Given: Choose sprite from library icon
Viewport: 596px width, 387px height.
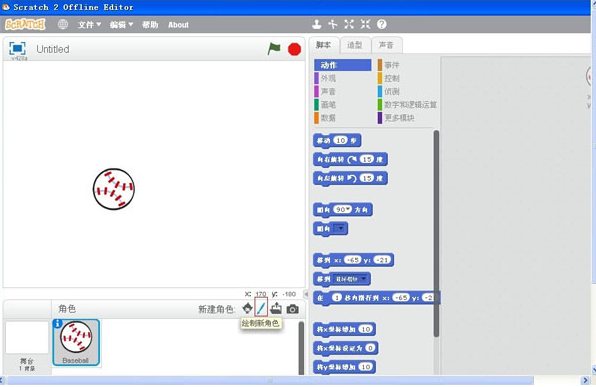Looking at the screenshot, I should [x=247, y=308].
